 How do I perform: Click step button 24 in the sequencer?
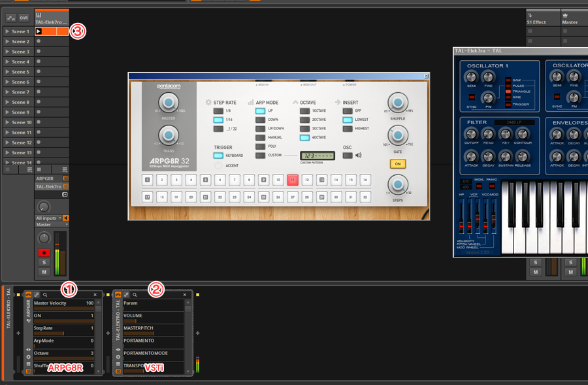coord(249,197)
